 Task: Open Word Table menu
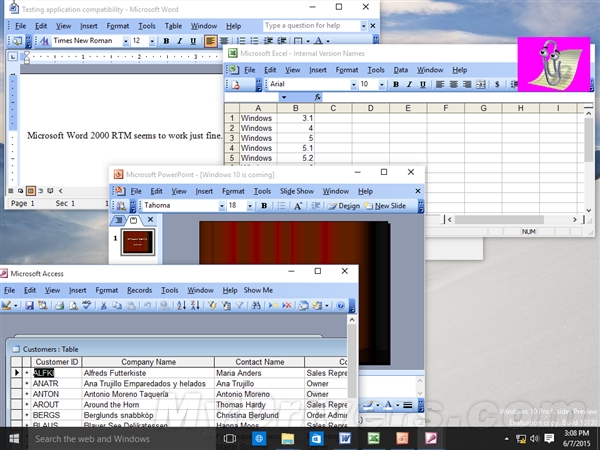(x=173, y=26)
